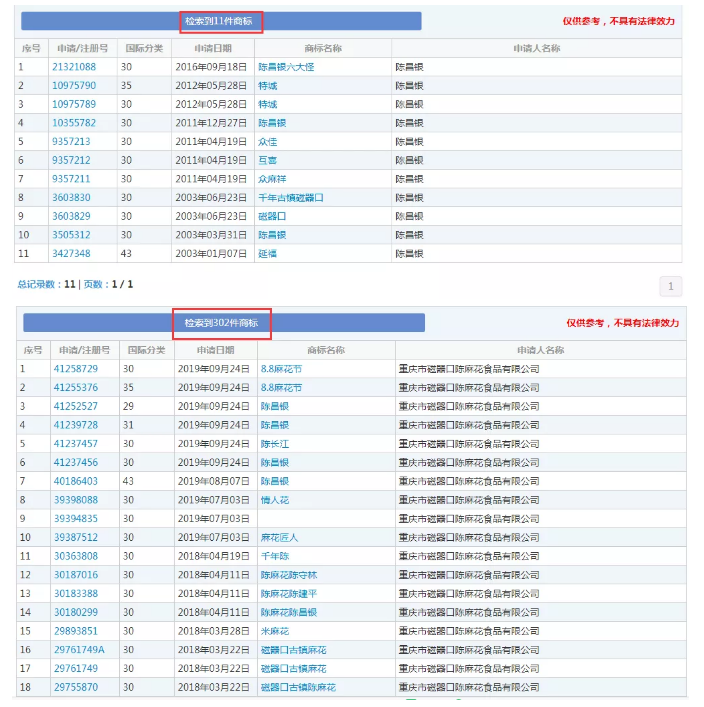704x707 pixels.
Task: Select the 磁器口古镇陈麻花 trademark link
Action: [298, 688]
